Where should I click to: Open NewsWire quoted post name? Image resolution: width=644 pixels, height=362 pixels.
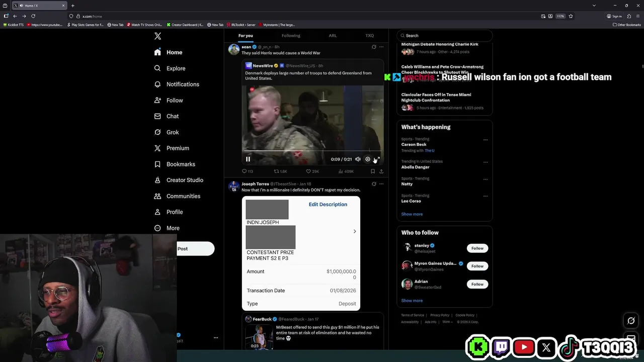click(x=263, y=66)
